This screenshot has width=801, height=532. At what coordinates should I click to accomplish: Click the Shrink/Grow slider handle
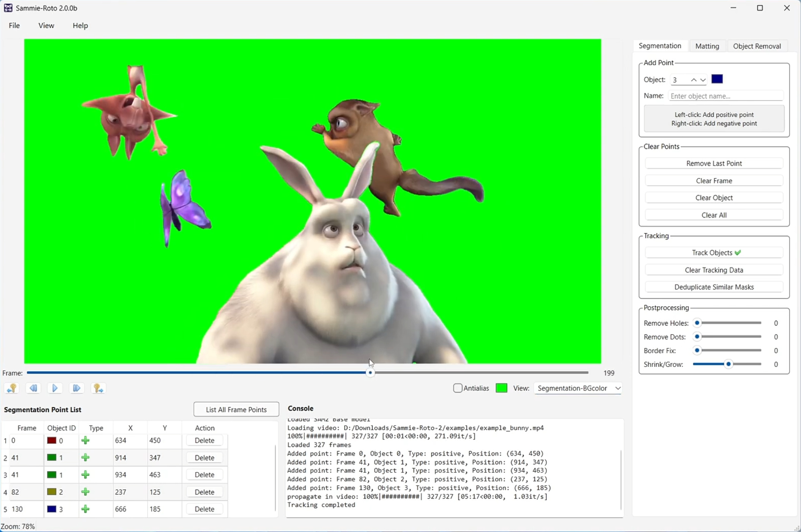pos(728,364)
